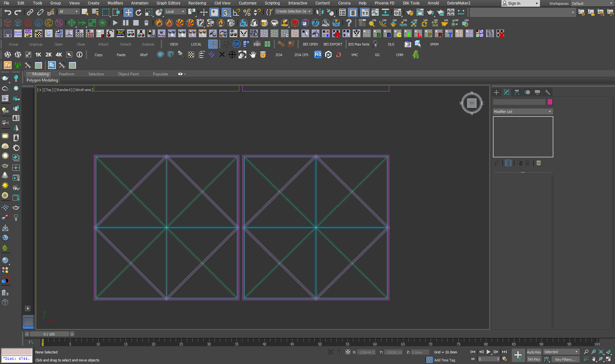Switch to the Hierarchy panel icon
615x364 pixels.
(x=517, y=92)
